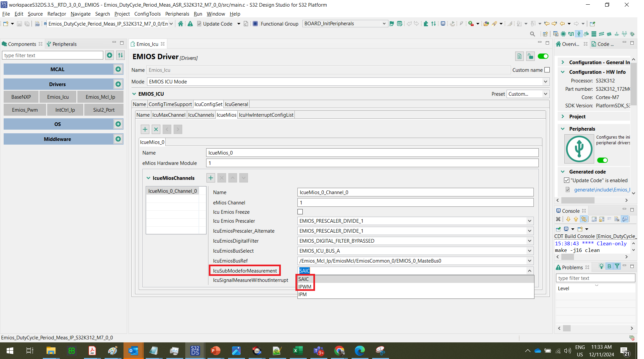This screenshot has height=359, width=644.
Task: Open the Functional Group dropdown
Action: tap(384, 24)
